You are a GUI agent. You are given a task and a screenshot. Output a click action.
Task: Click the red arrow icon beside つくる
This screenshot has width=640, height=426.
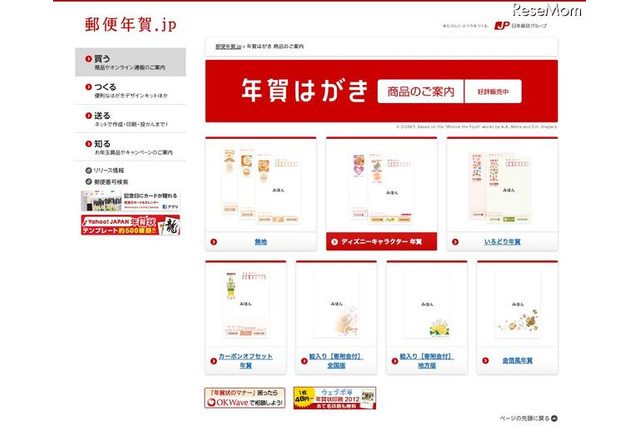click(x=88, y=87)
